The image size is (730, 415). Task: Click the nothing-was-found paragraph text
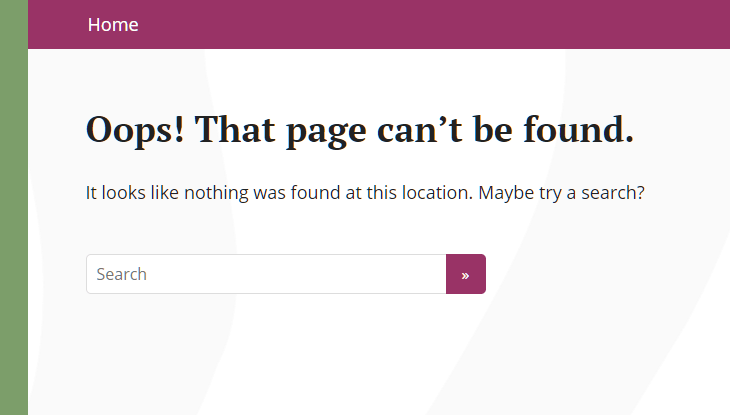click(x=365, y=193)
